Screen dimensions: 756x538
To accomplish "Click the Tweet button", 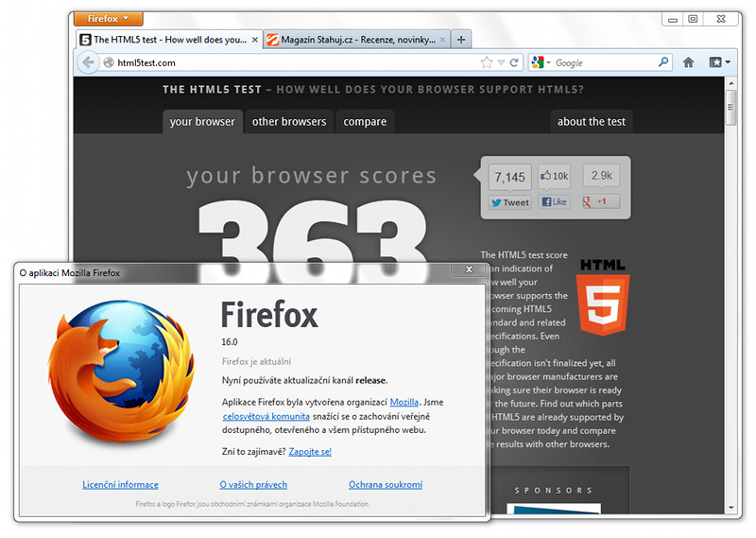I will (510, 202).
